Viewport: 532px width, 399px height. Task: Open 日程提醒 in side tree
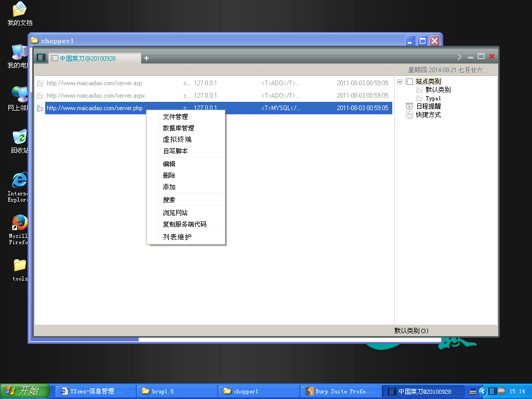[x=429, y=106]
